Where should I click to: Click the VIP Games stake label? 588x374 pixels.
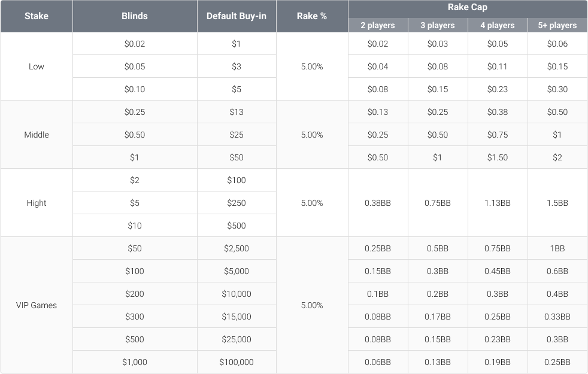coord(36,305)
